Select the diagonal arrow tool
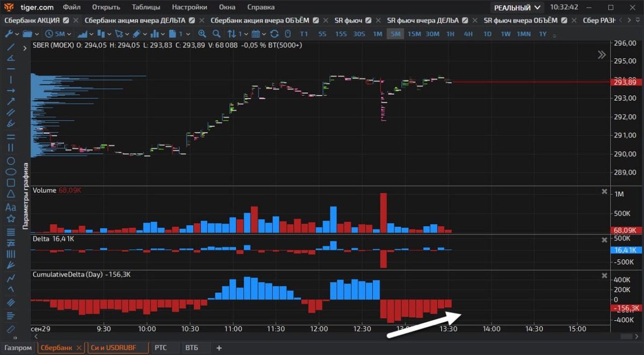Image resolution: width=644 pixels, height=355 pixels. pyautogui.click(x=11, y=101)
